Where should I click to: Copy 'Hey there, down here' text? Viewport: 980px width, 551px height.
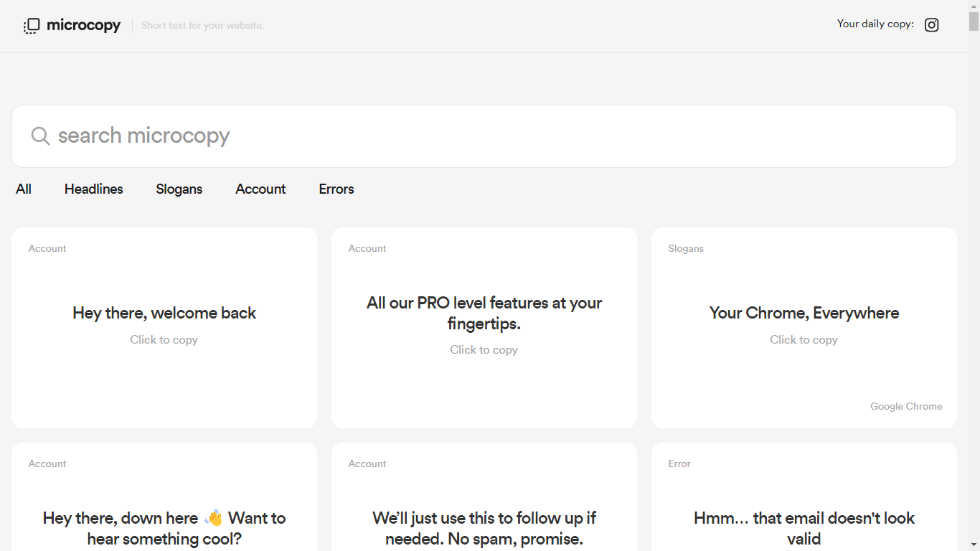164,528
